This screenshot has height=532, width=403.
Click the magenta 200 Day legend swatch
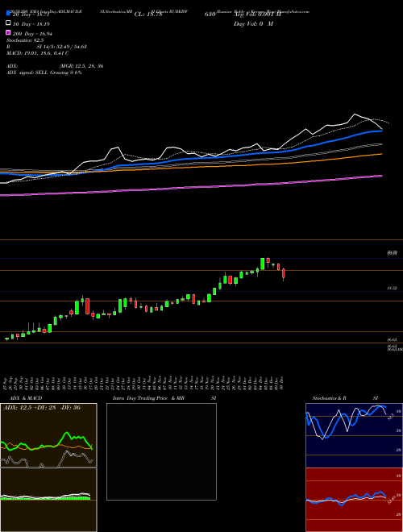click(x=8, y=32)
